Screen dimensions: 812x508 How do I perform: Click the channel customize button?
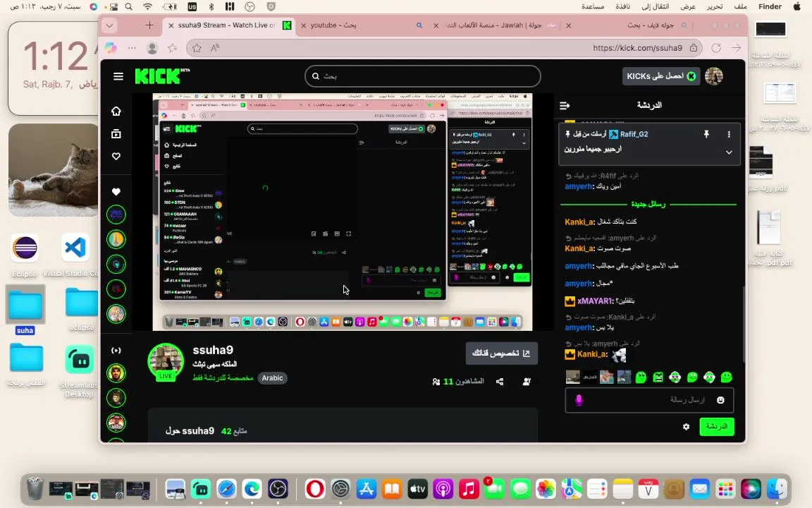(x=501, y=353)
